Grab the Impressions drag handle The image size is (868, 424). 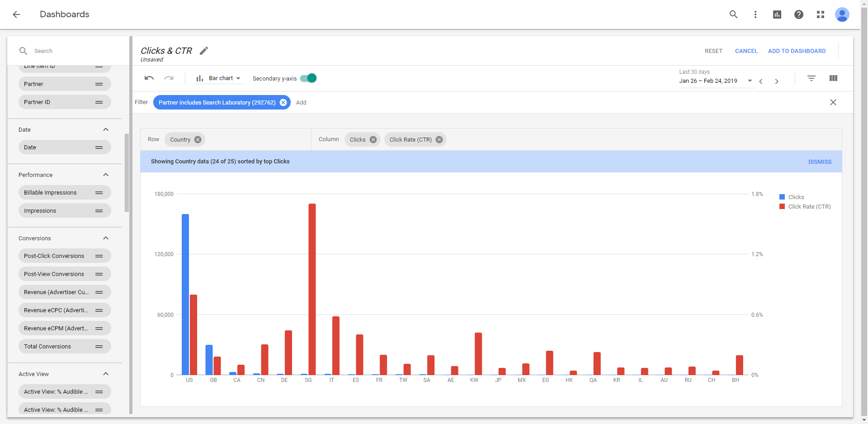pos(99,211)
